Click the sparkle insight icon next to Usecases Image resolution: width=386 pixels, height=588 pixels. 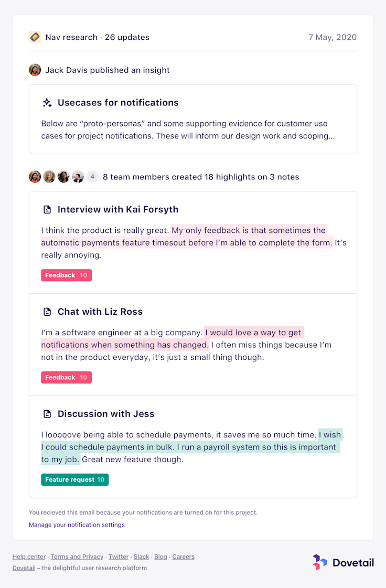[47, 103]
